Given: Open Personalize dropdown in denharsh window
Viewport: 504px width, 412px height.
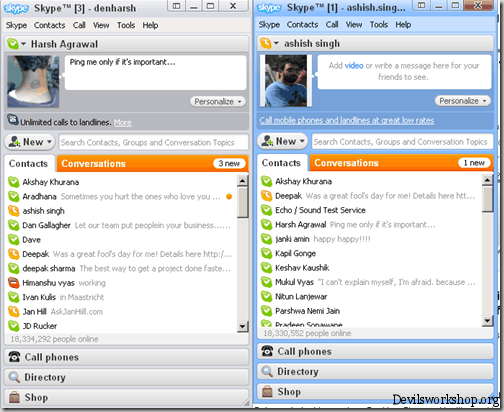Looking at the screenshot, I should point(218,101).
